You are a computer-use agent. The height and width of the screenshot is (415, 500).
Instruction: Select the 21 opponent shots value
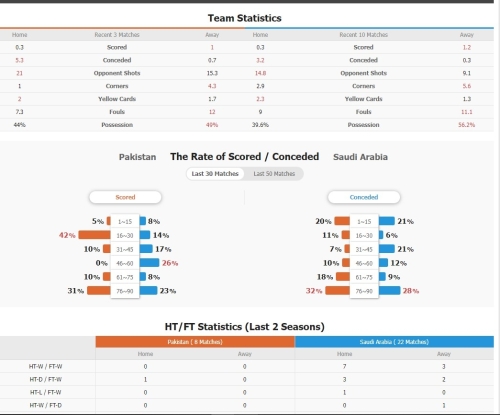[19, 73]
